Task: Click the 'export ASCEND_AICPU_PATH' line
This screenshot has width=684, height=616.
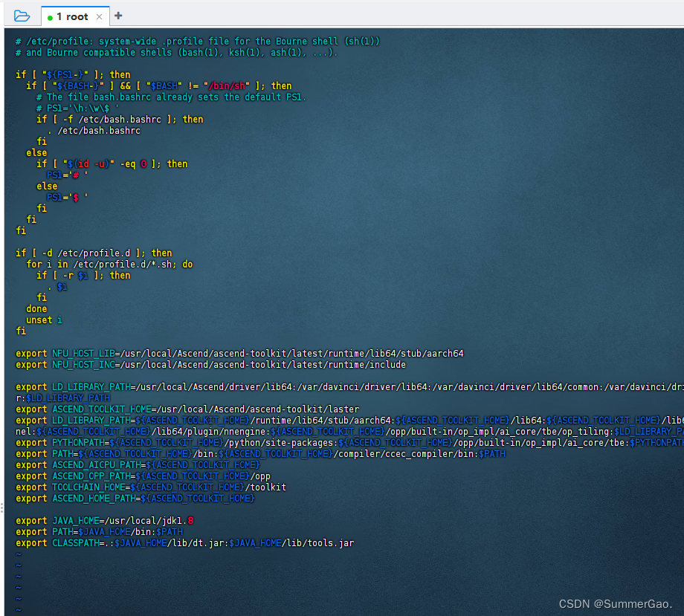Action: pyautogui.click(x=138, y=465)
